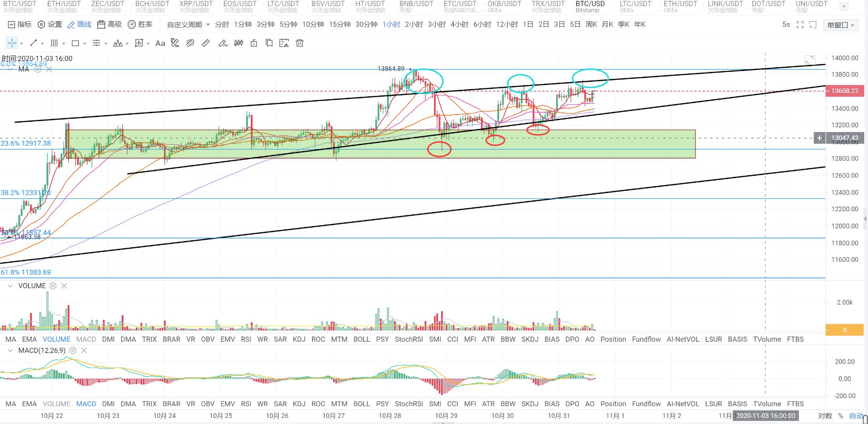
Task: Expand Fibonacci tool dropdown arrow
Action: pos(106,44)
